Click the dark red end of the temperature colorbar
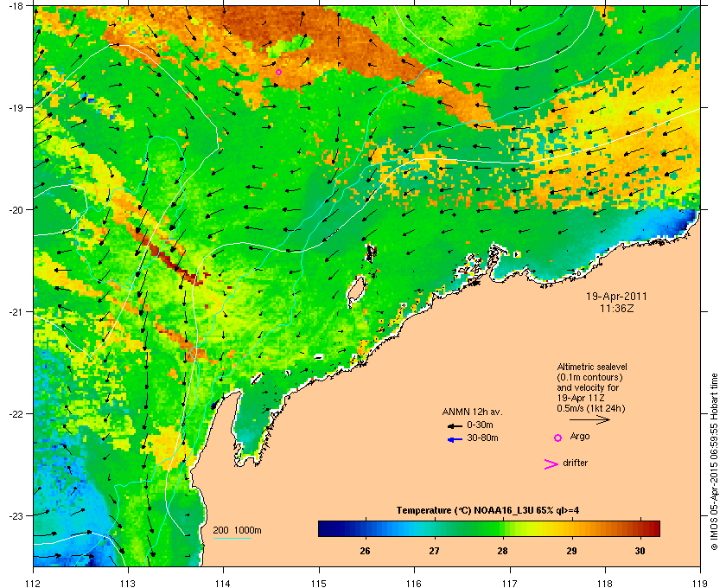This screenshot has width=726, height=588. coord(655,528)
